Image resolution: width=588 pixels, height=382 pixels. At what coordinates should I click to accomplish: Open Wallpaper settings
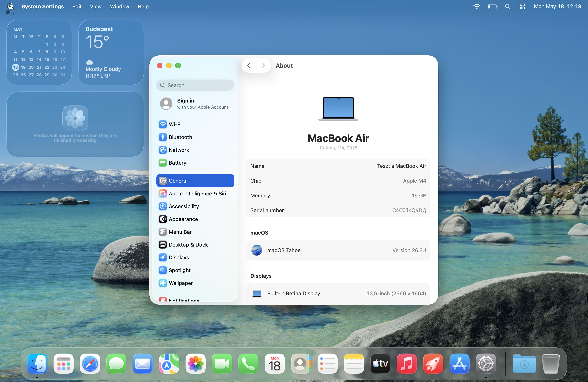(195, 283)
